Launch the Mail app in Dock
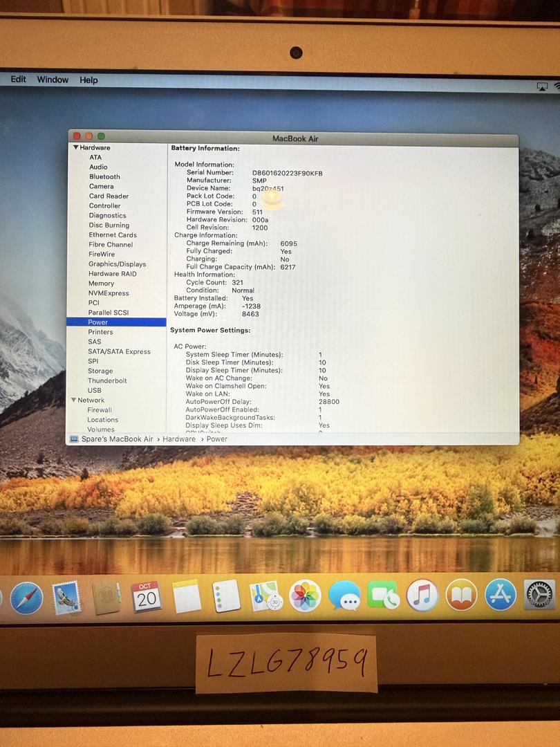This screenshot has width=560, height=747. pyautogui.click(x=66, y=598)
